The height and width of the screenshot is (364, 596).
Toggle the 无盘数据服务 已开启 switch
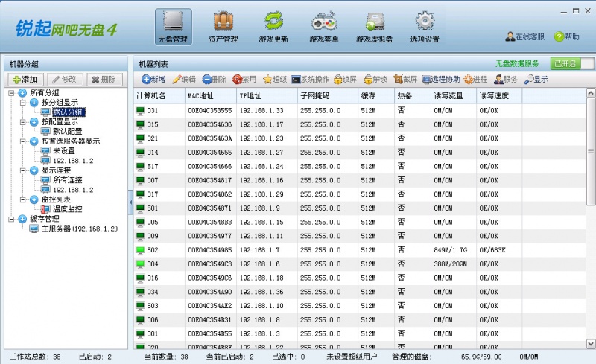coord(572,64)
